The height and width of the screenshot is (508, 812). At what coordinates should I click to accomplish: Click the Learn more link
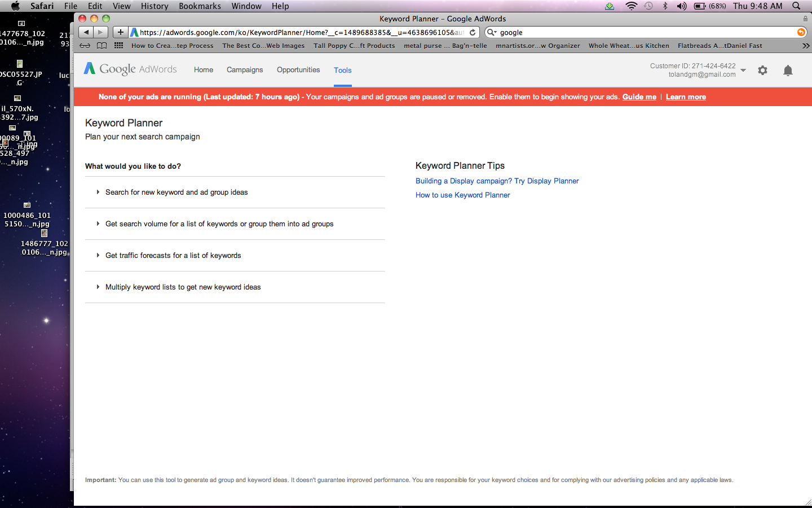point(686,97)
